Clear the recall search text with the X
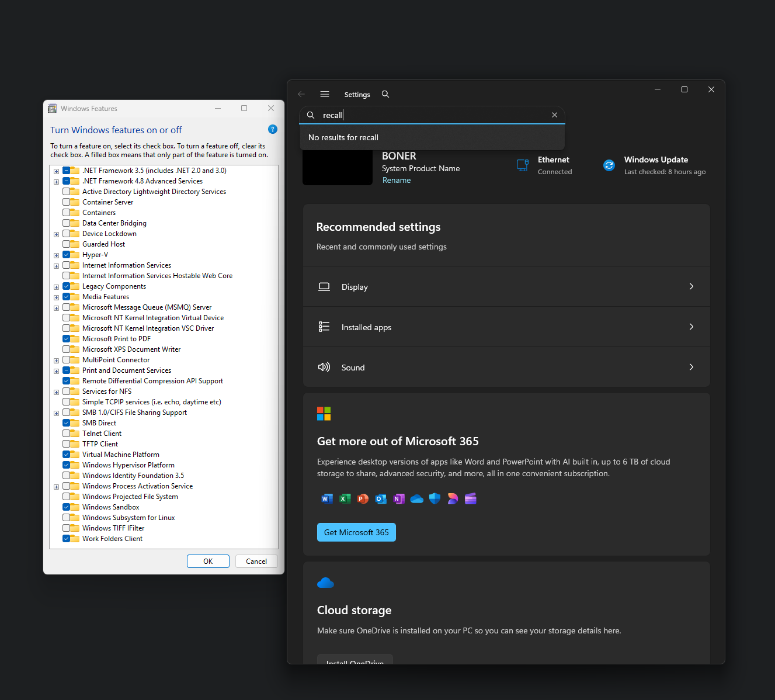This screenshot has height=700, width=775. click(554, 115)
